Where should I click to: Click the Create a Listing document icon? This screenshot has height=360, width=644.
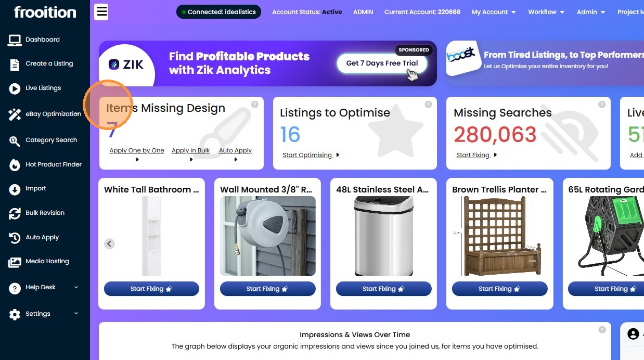coord(15,64)
